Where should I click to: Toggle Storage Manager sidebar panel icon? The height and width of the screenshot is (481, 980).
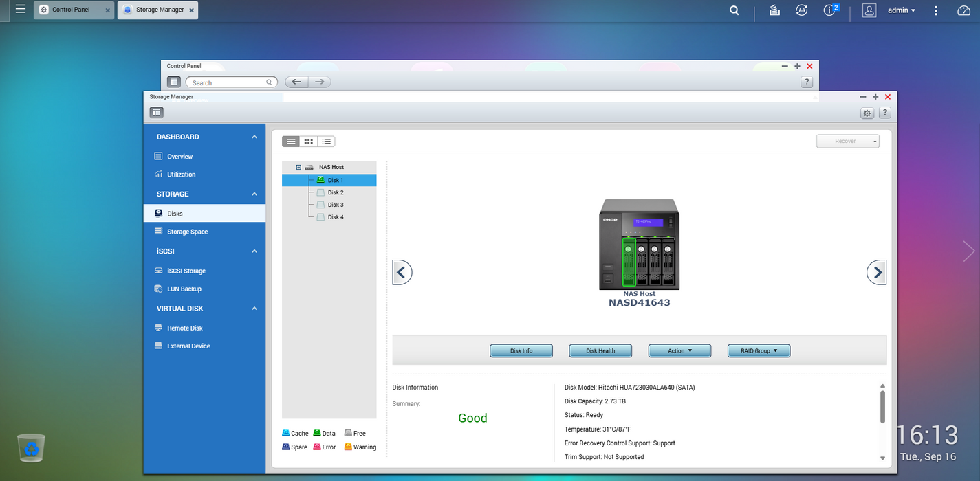click(x=156, y=112)
